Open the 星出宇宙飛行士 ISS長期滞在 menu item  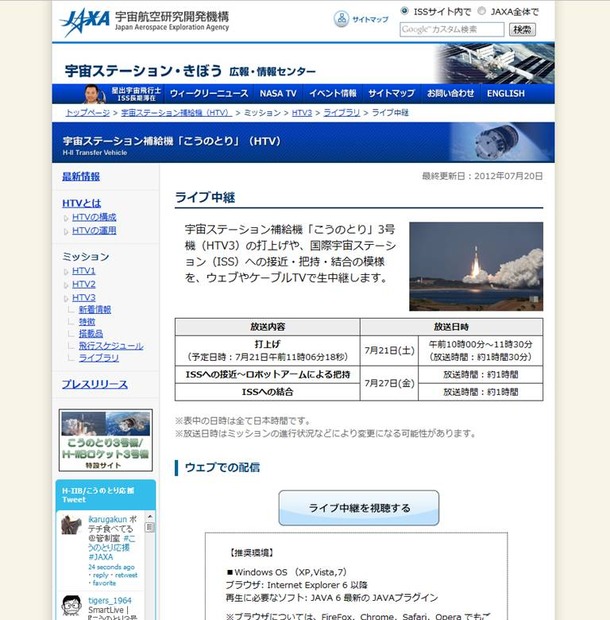click(x=123, y=94)
